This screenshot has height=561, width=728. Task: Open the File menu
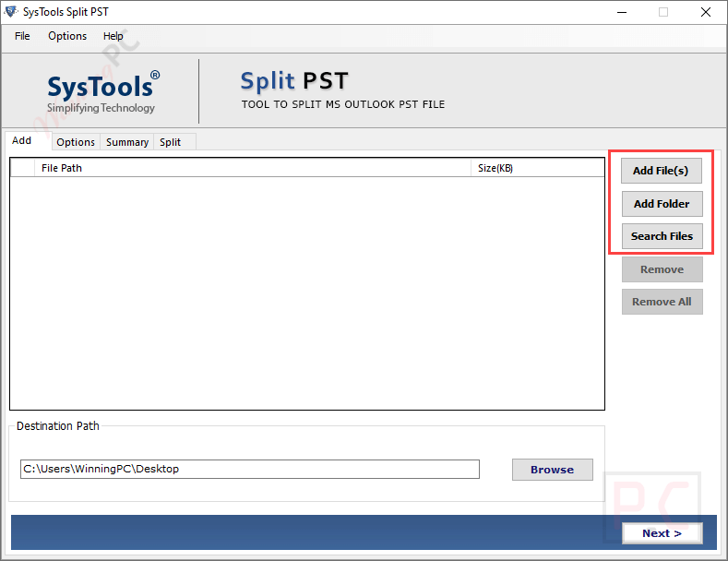[x=22, y=36]
